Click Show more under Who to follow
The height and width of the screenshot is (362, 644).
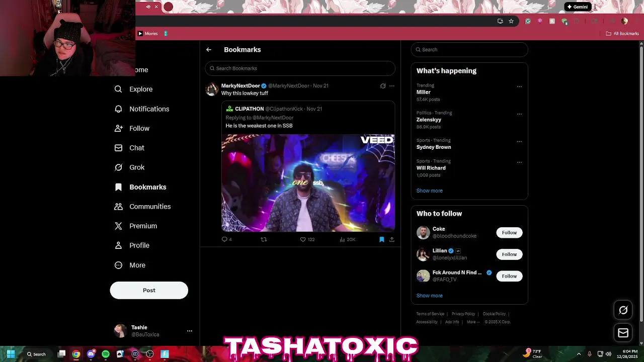pos(429,296)
